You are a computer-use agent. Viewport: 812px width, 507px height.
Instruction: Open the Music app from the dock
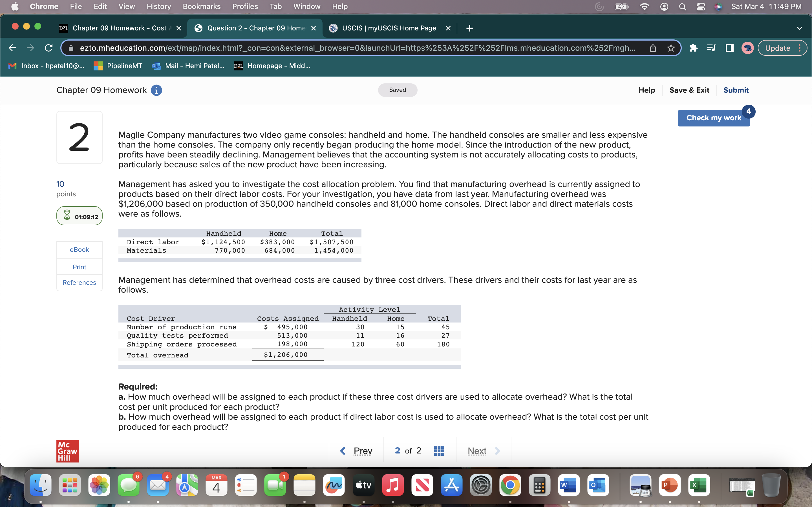tap(392, 485)
